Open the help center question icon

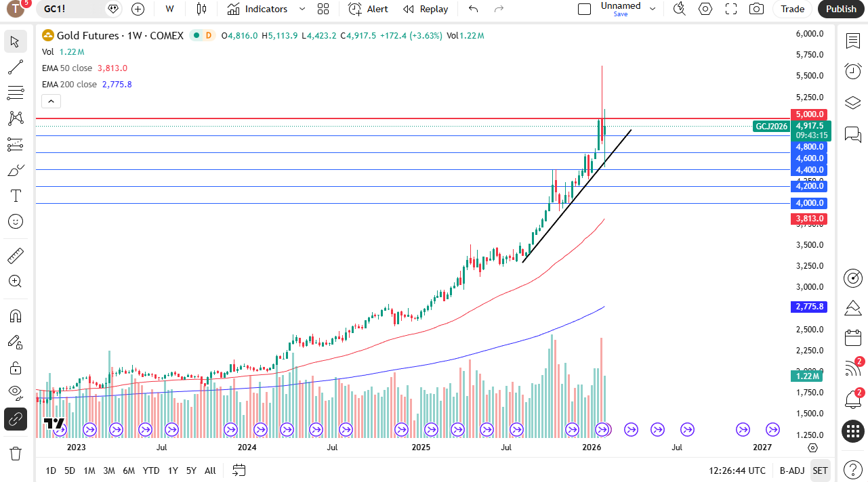pos(853,470)
